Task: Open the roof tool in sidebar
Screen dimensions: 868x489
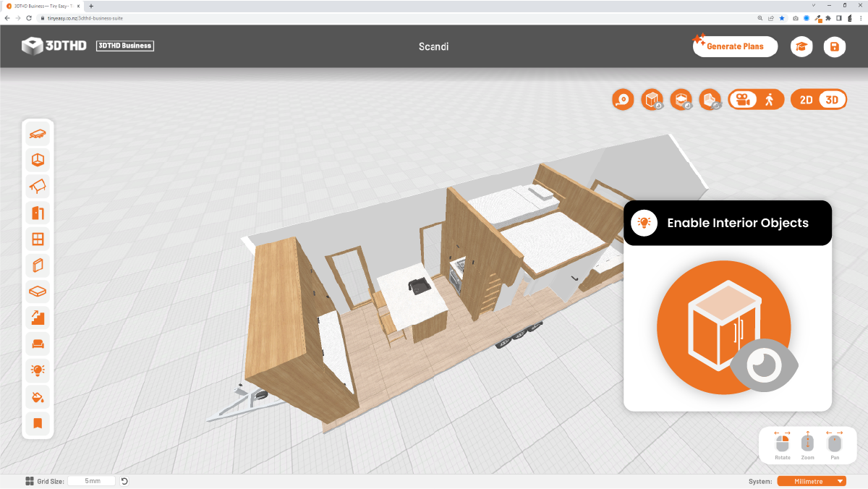Action: click(x=38, y=187)
